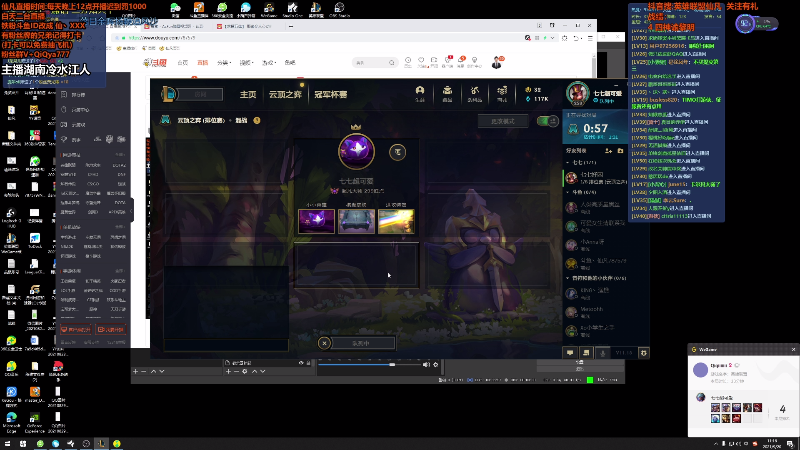Open the 鱼吧 nav item on Douyu
This screenshot has width=800, height=450.
pyautogui.click(x=290, y=63)
